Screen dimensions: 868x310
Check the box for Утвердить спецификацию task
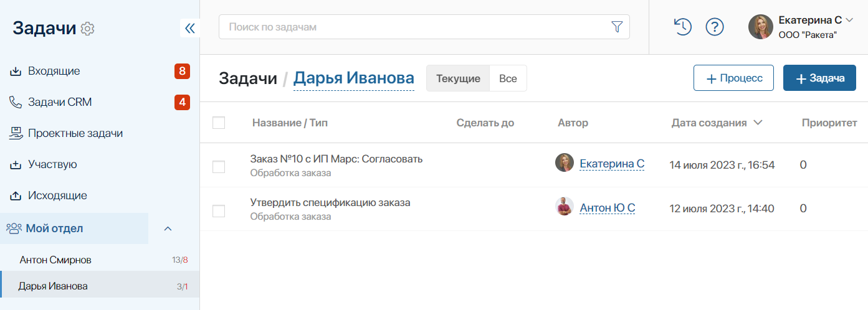[219, 211]
